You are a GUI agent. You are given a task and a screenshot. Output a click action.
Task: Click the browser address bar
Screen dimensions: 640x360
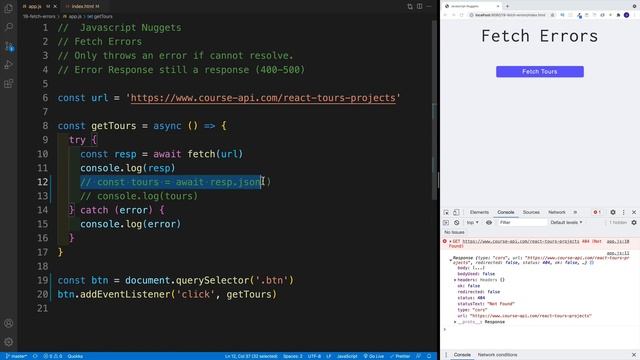[510, 15]
